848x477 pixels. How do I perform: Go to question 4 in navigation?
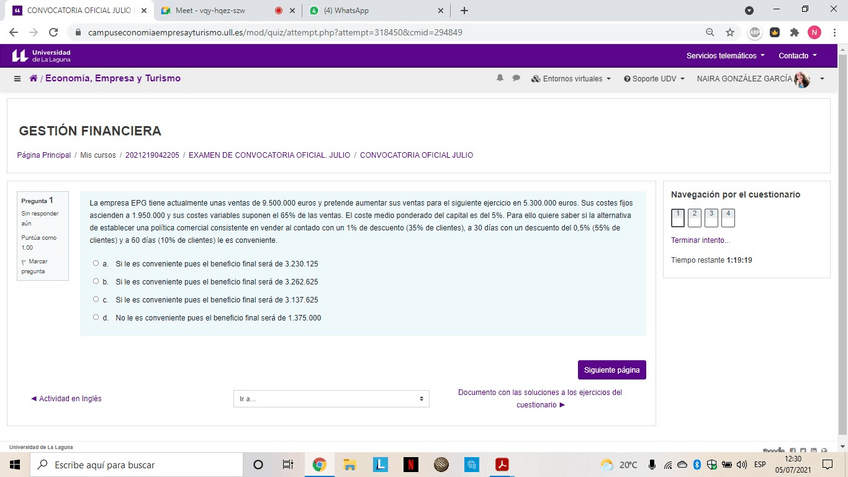[x=728, y=217]
